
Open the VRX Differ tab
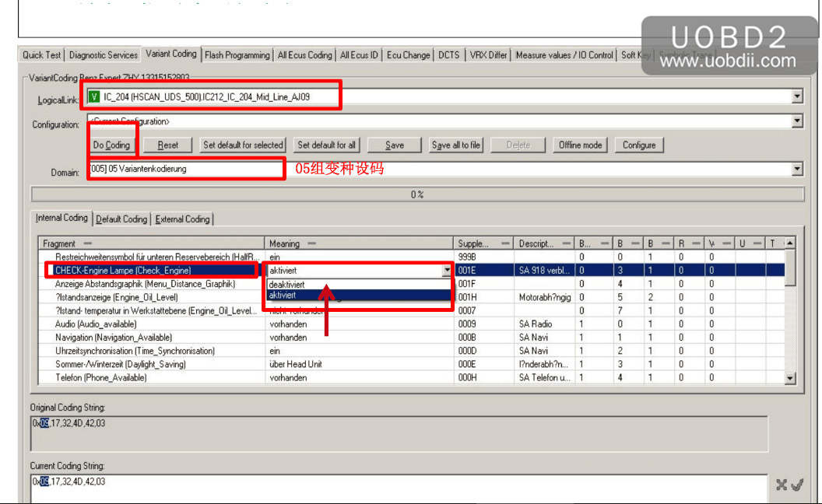[488, 55]
